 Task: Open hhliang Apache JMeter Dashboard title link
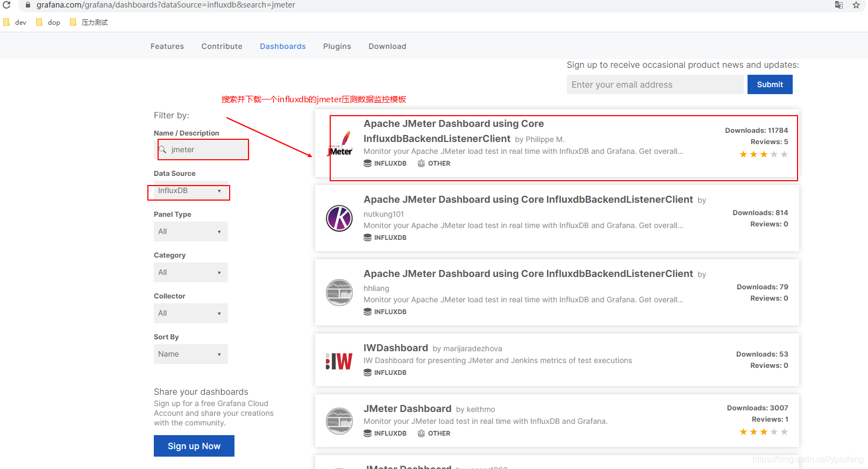528,274
